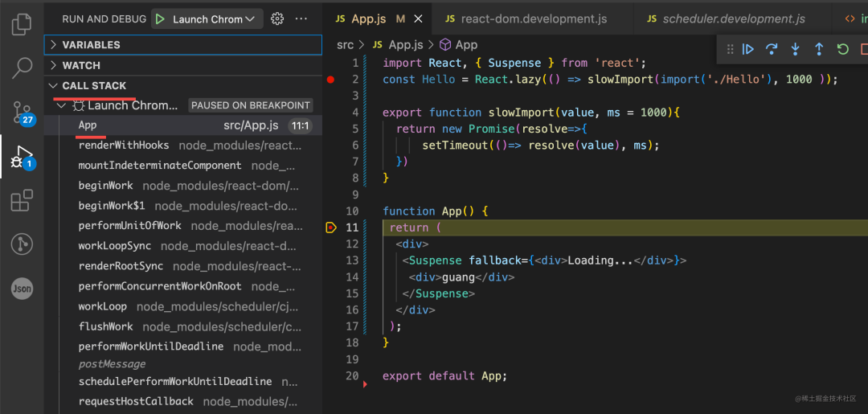This screenshot has height=414, width=868.
Task: Click src in the breadcrumb
Action: (x=344, y=45)
